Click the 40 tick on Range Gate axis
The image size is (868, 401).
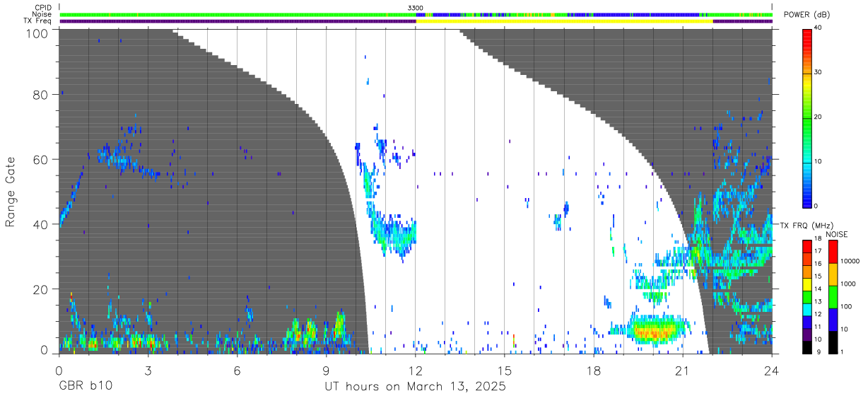click(42, 224)
